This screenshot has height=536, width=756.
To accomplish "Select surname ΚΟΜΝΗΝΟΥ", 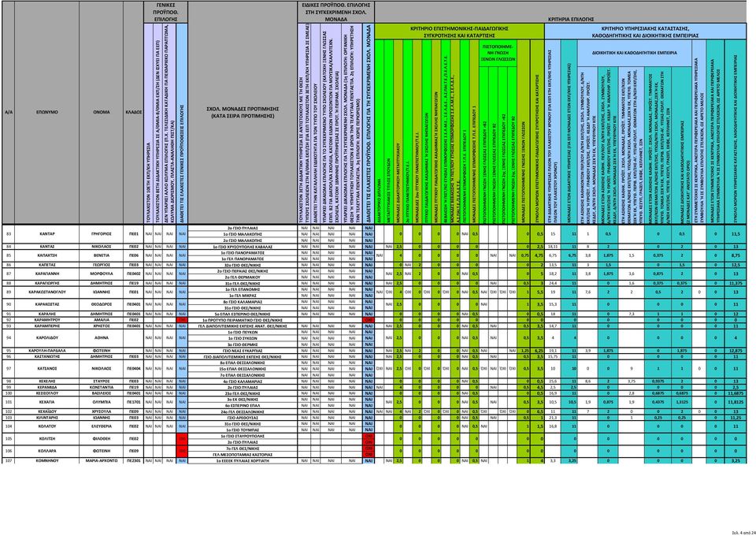I will pos(46,461).
